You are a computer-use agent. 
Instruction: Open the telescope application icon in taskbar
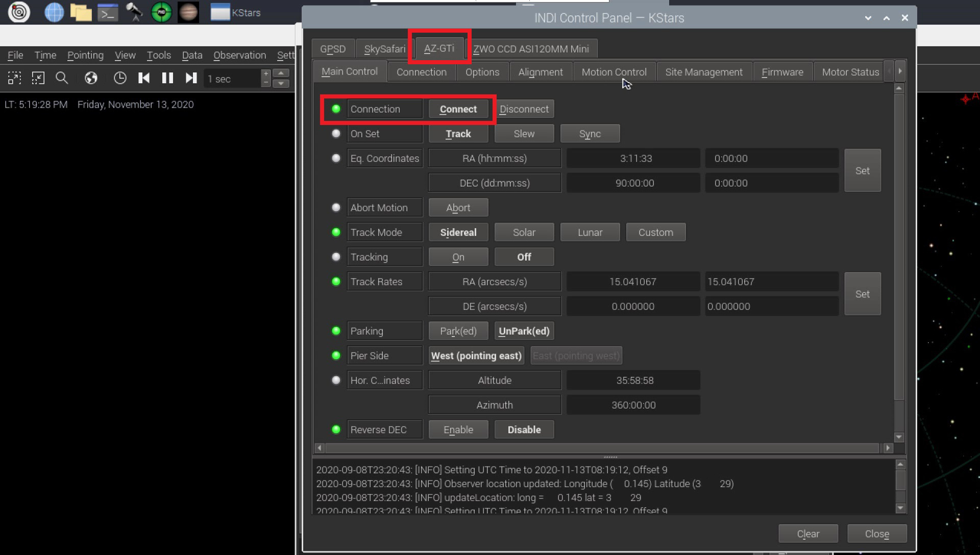coord(134,12)
